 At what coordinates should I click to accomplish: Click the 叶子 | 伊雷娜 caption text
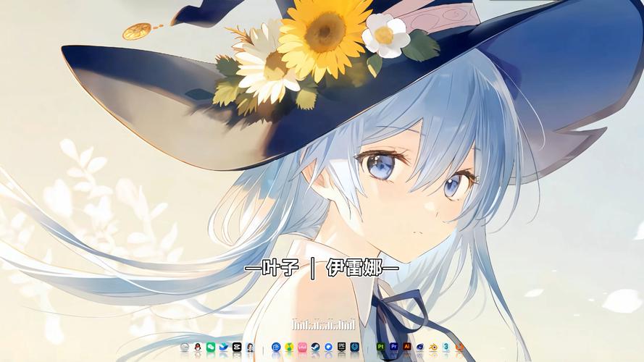pos(322,269)
